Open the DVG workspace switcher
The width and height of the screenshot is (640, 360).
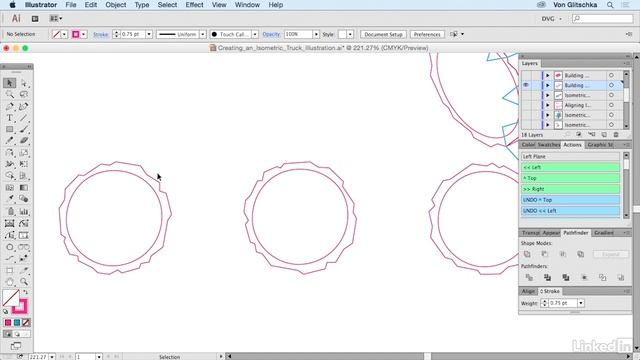[x=552, y=19]
